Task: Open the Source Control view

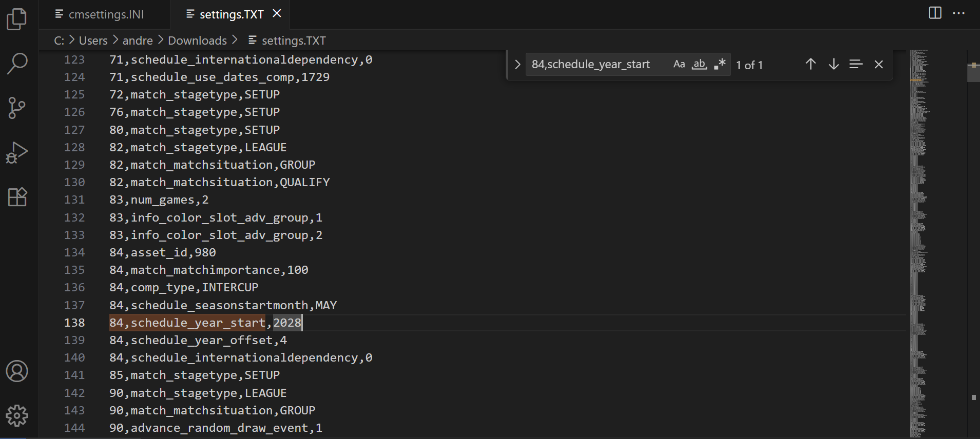Action: point(17,108)
